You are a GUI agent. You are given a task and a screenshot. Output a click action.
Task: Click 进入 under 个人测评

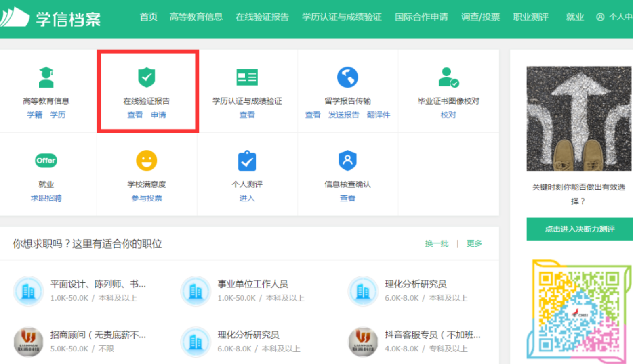(247, 198)
